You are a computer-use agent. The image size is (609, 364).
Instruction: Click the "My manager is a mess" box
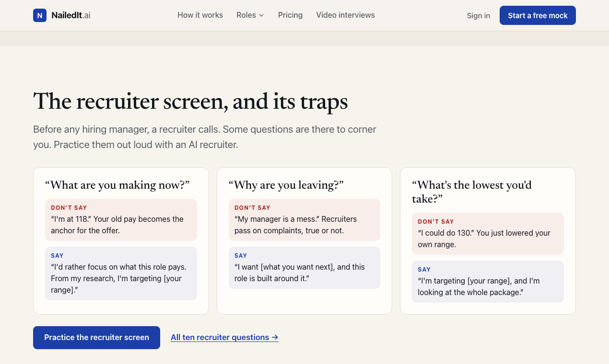[x=304, y=220]
